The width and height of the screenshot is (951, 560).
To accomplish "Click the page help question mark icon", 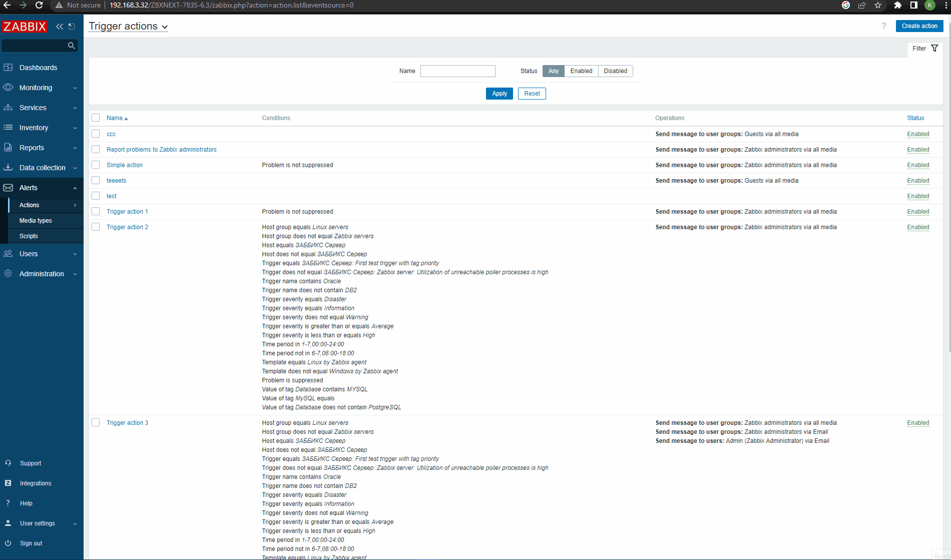I will pyautogui.click(x=884, y=26).
